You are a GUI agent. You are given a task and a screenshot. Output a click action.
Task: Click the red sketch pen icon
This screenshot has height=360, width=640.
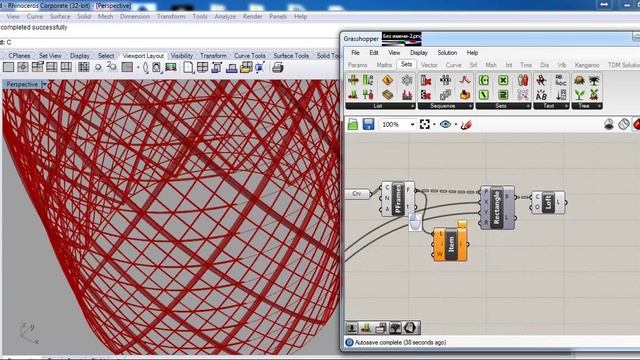(466, 124)
